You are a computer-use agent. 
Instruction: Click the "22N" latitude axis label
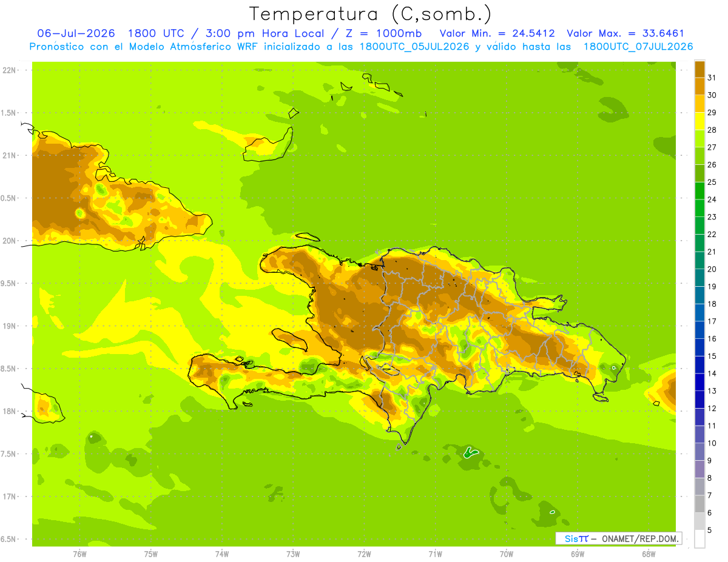click(x=9, y=70)
